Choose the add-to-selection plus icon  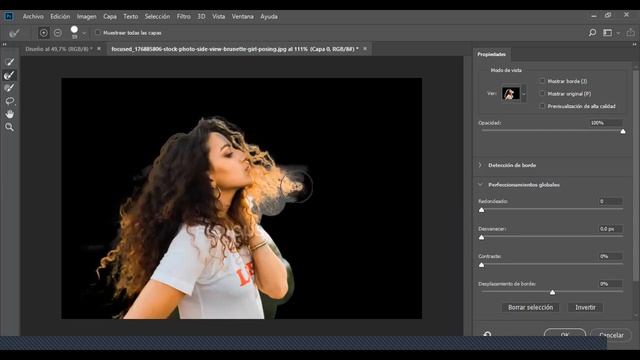[x=44, y=33]
